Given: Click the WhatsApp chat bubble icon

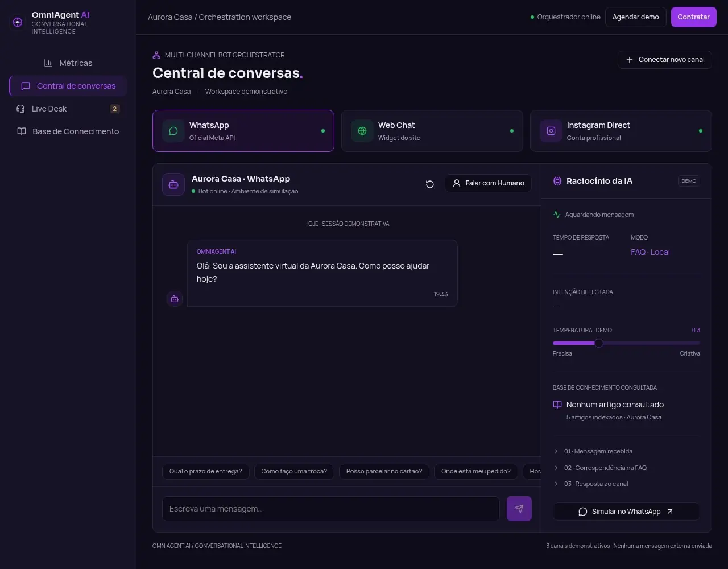Looking at the screenshot, I should pos(173,131).
